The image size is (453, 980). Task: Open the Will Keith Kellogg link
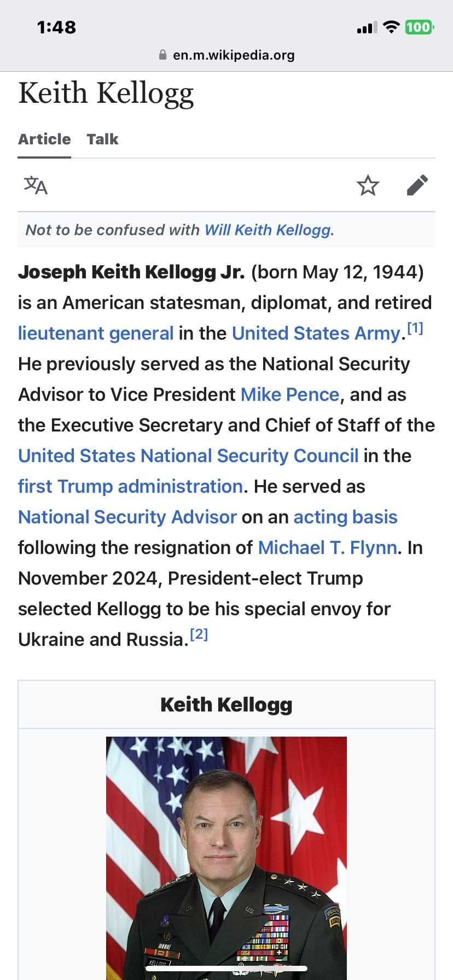tap(268, 230)
